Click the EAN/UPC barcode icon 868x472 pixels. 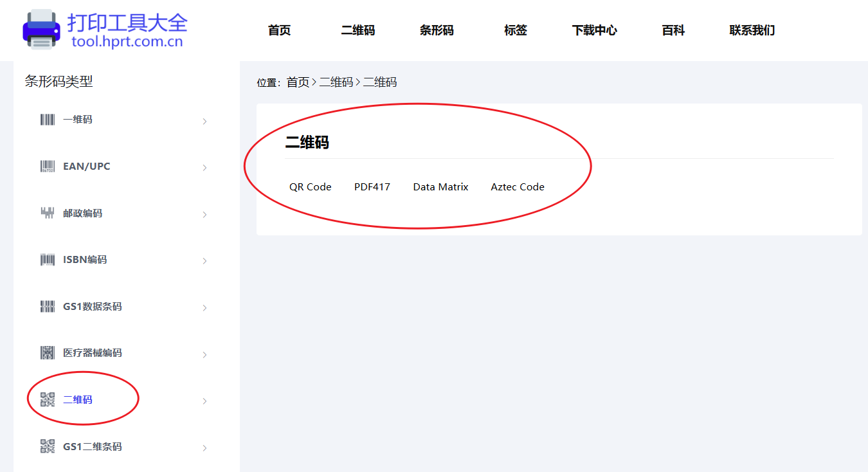48,167
